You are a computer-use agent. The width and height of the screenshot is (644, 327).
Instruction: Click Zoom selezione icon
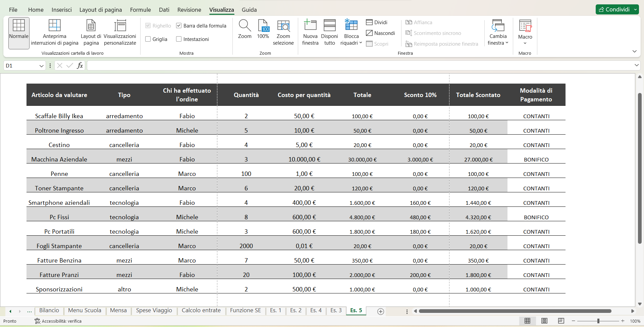pos(283,26)
